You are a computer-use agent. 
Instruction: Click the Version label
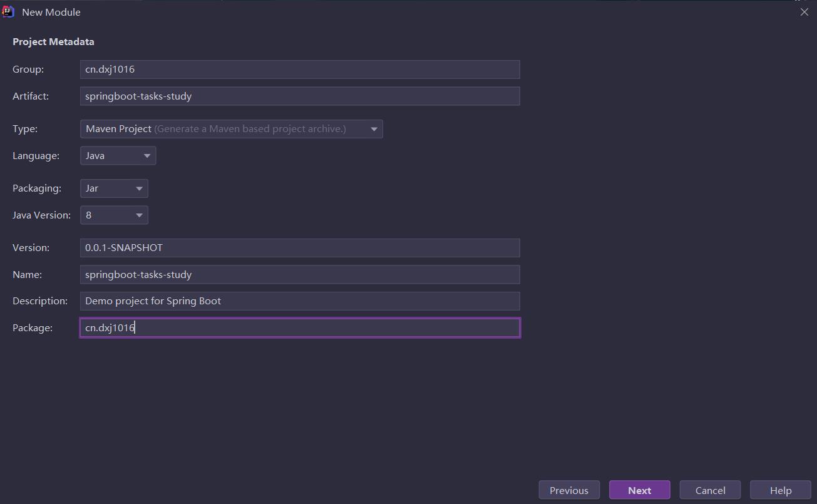[31, 248]
